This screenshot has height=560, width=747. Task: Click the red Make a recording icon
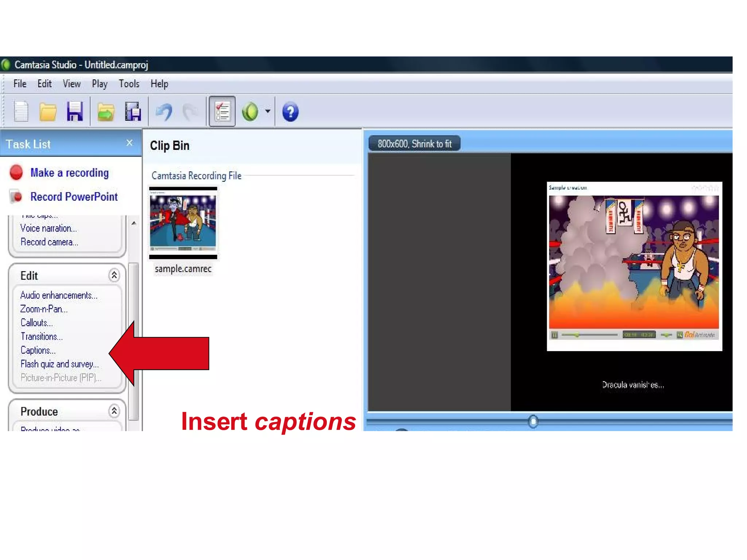point(16,173)
